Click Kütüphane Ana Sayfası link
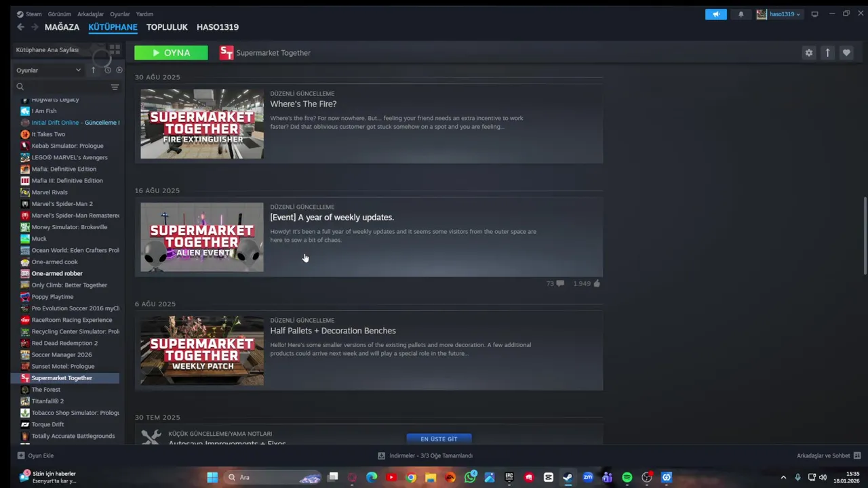This screenshot has width=868, height=488. [47, 49]
